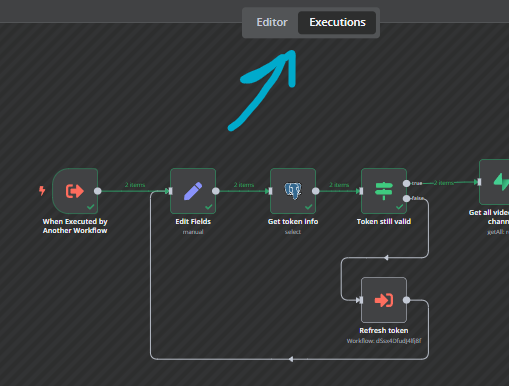Image resolution: width=509 pixels, height=386 pixels.
Task: Click the output connector of Refresh token
Action: (406, 300)
